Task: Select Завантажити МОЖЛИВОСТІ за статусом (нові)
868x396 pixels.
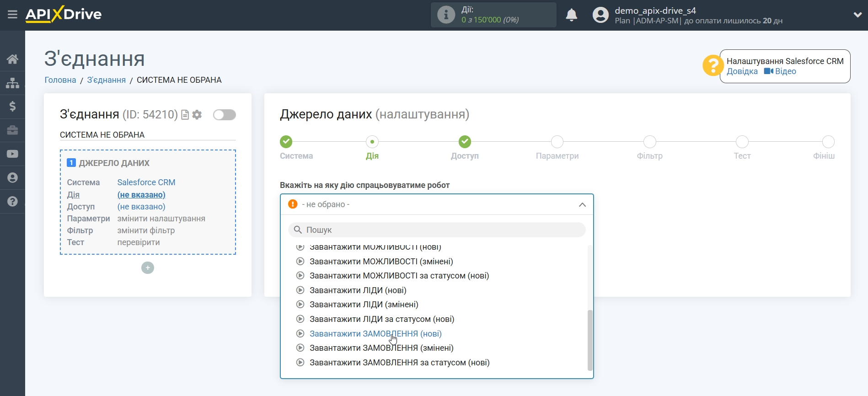Action: pyautogui.click(x=399, y=276)
